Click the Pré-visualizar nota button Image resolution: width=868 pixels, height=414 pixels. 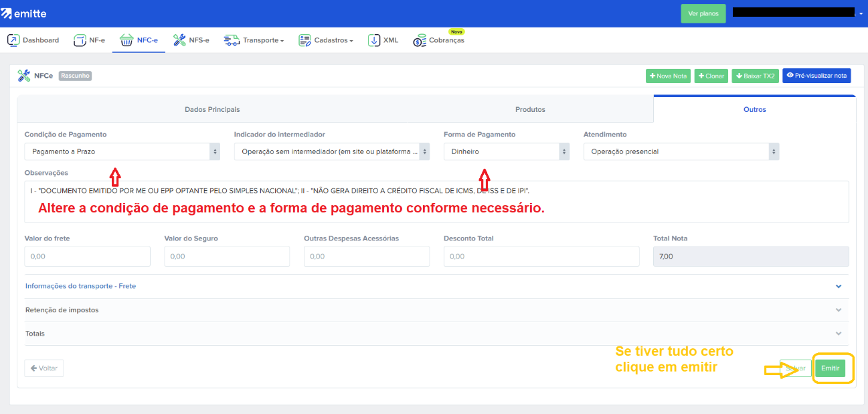pyautogui.click(x=816, y=76)
